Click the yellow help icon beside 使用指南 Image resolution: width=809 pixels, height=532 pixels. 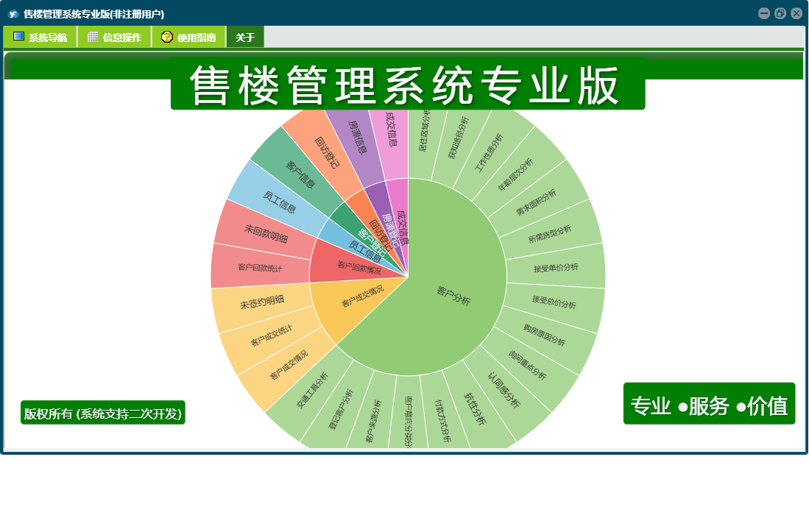pos(166,37)
